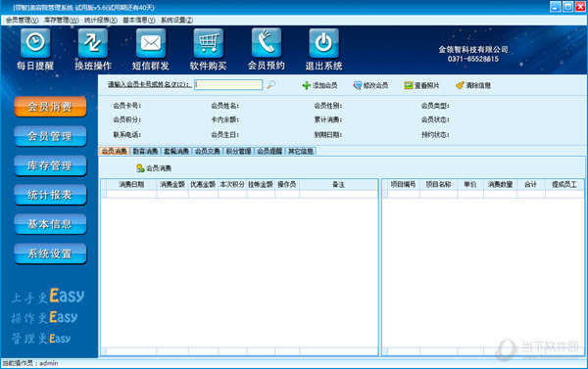Image resolution: width=588 pixels, height=369 pixels.
Task: Maximize the application window
Action: point(567,7)
